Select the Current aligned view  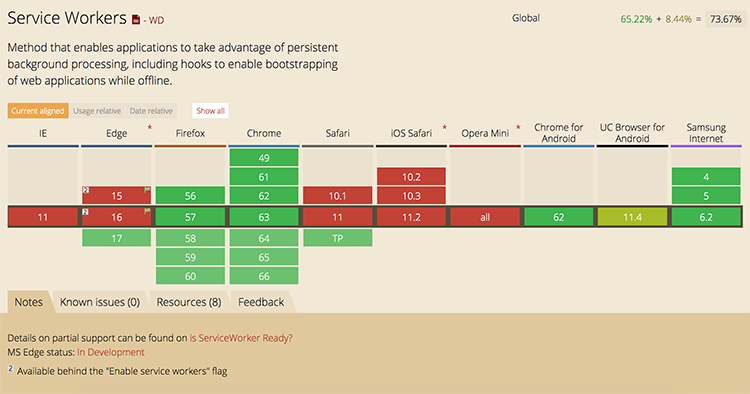tap(38, 110)
